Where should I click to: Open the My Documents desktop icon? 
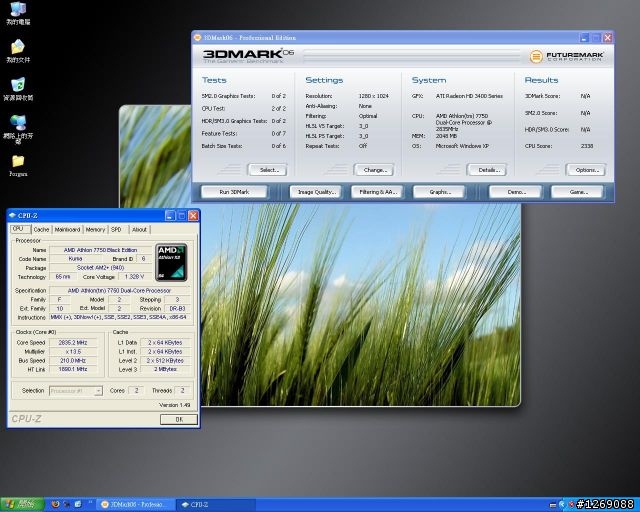click(x=18, y=51)
